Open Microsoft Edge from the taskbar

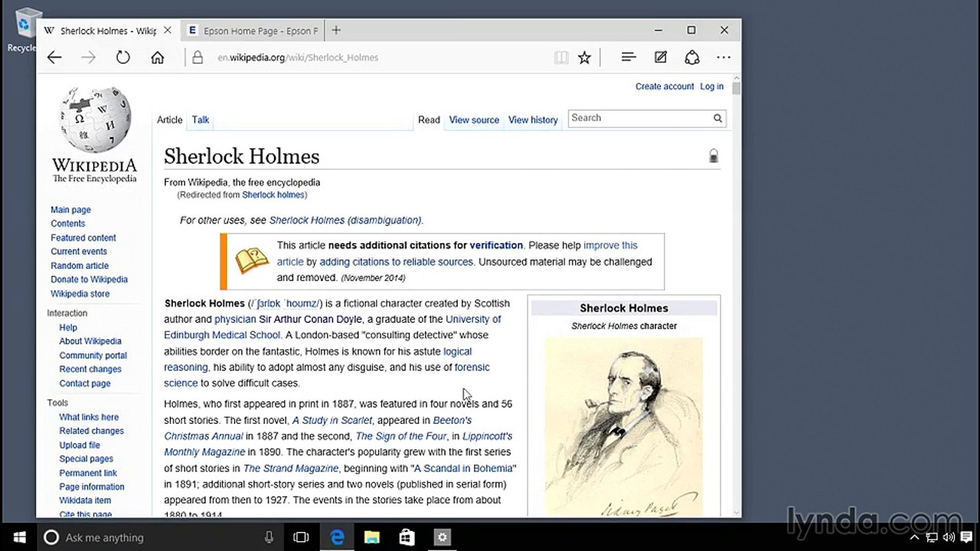(x=337, y=537)
